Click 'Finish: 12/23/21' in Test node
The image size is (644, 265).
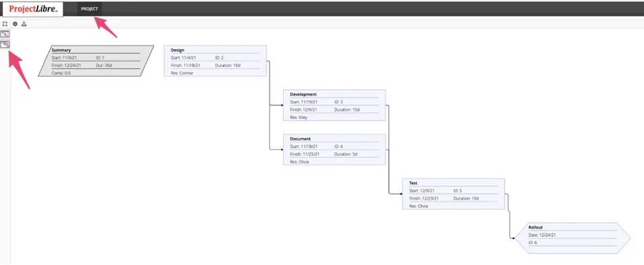pos(424,198)
